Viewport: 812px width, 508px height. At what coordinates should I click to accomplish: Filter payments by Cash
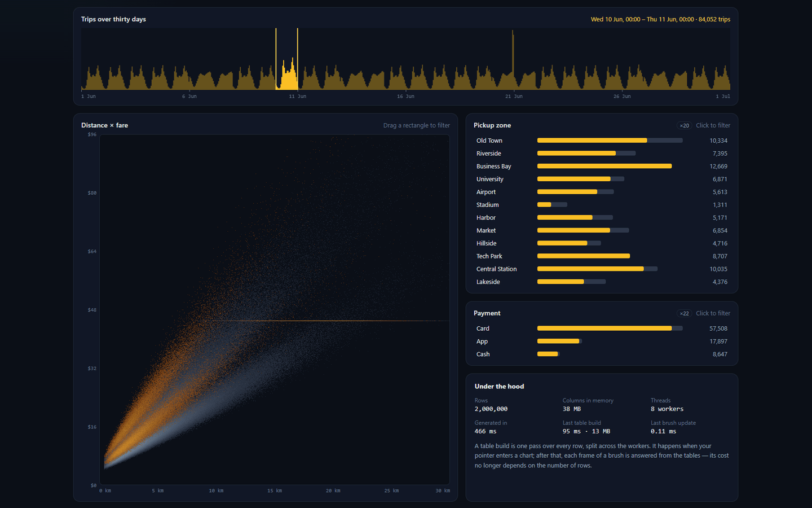(602, 354)
